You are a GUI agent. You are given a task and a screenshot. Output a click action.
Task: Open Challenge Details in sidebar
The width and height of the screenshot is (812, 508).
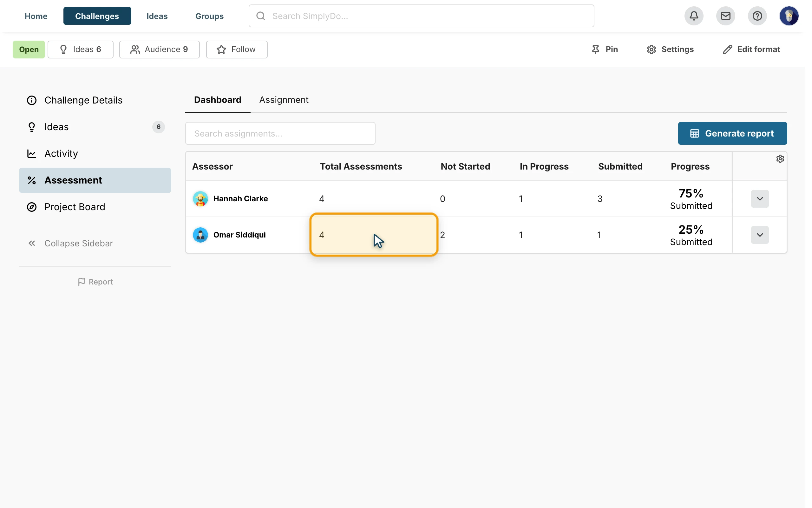click(95, 100)
